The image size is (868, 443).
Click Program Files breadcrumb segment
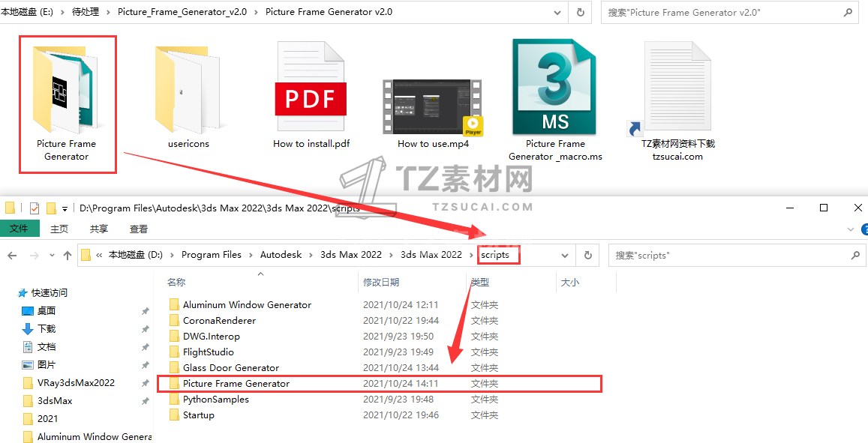pos(212,255)
